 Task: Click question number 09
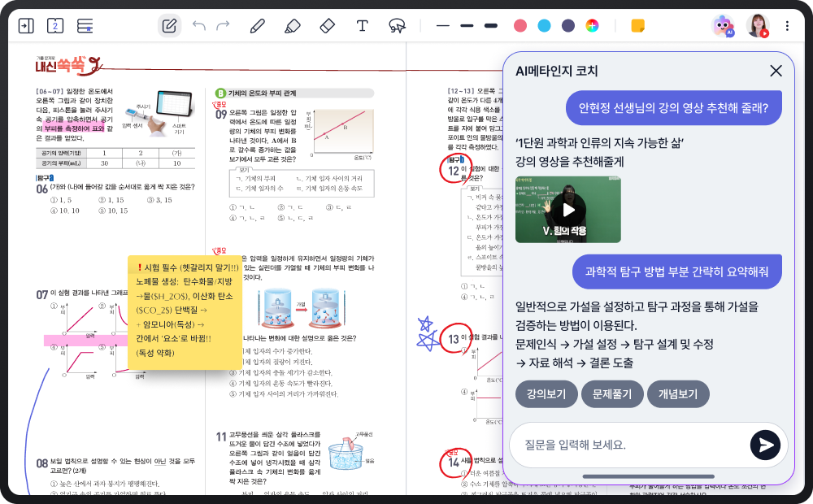pos(221,114)
